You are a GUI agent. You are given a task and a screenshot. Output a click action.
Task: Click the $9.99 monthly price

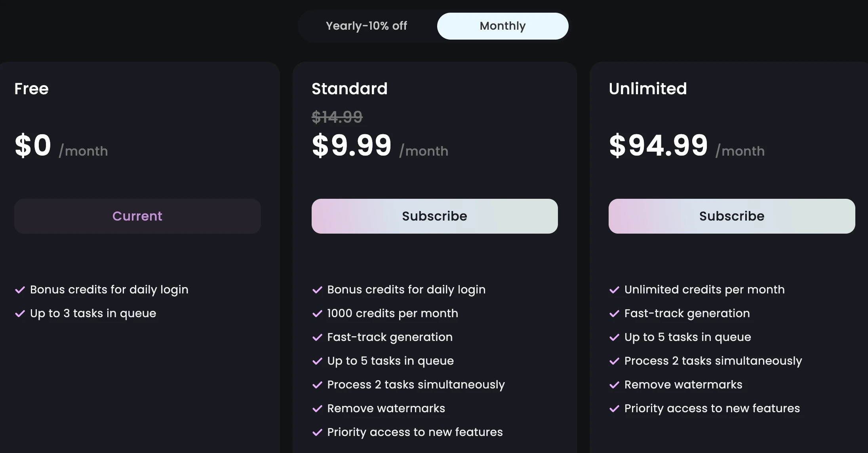(x=352, y=145)
